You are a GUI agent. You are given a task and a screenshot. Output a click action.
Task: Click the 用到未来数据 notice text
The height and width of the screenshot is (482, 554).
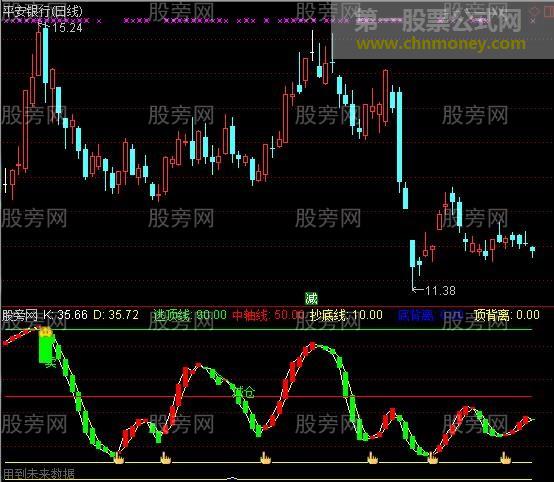39,473
